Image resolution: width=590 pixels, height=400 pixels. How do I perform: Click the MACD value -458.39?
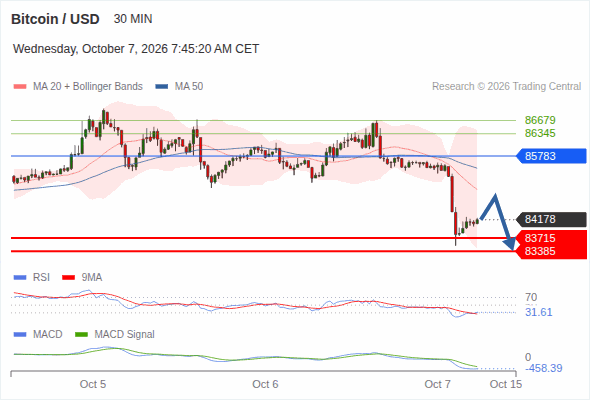coord(544,368)
